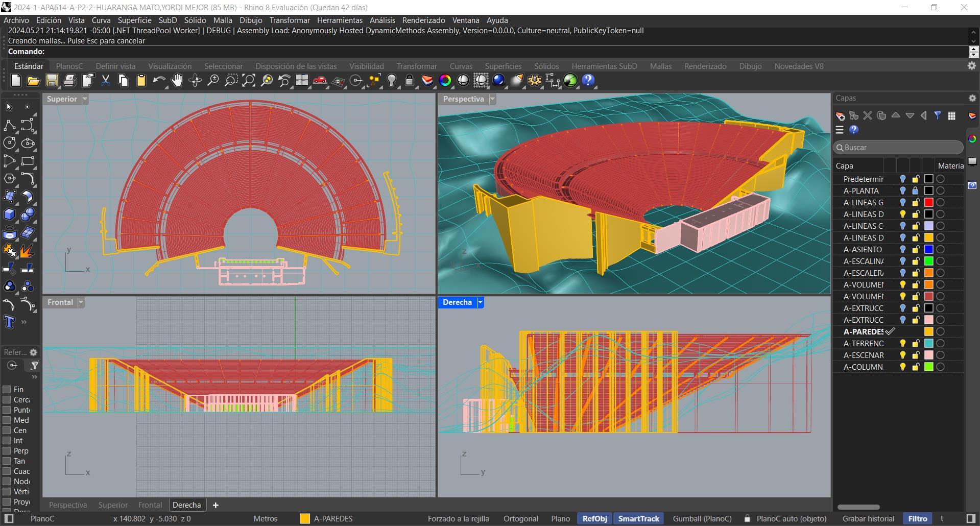Click the Zoom Extents icon in toolbar
This screenshot has width=980, height=526.
(x=249, y=81)
